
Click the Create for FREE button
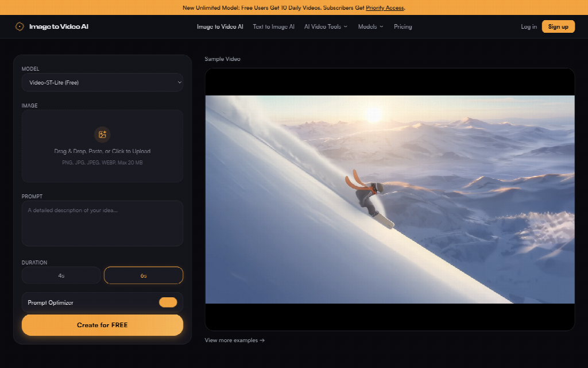coord(102,325)
